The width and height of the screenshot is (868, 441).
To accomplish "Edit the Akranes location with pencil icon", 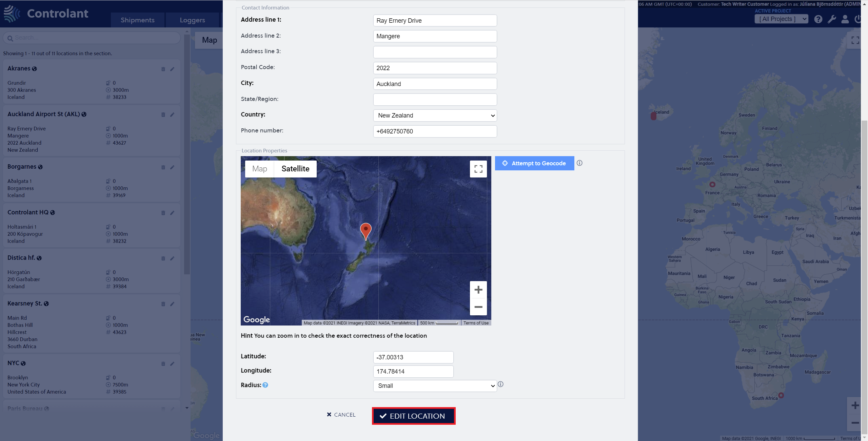I will tap(172, 69).
